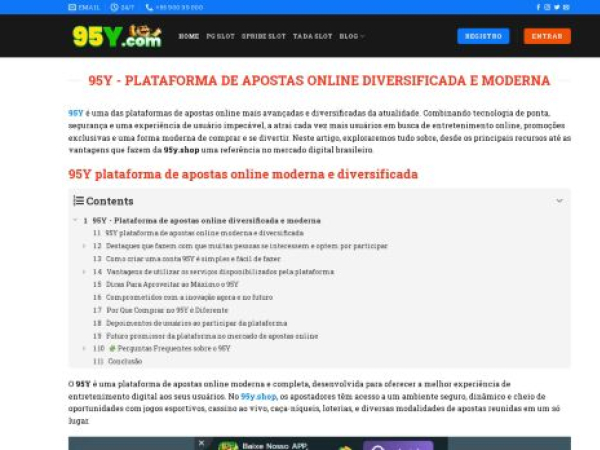Viewport: 600px width, 450px height.
Task: Click the envelope icon beside Twitter
Action: click(x=565, y=7)
